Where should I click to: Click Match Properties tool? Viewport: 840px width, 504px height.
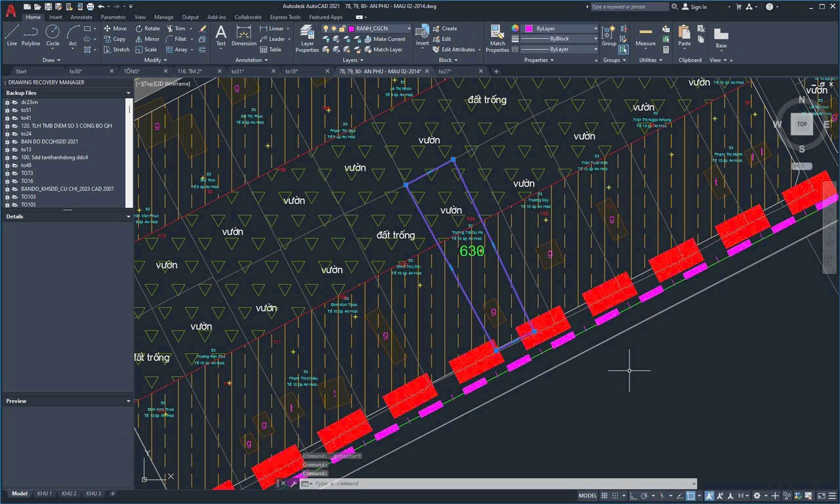point(497,38)
